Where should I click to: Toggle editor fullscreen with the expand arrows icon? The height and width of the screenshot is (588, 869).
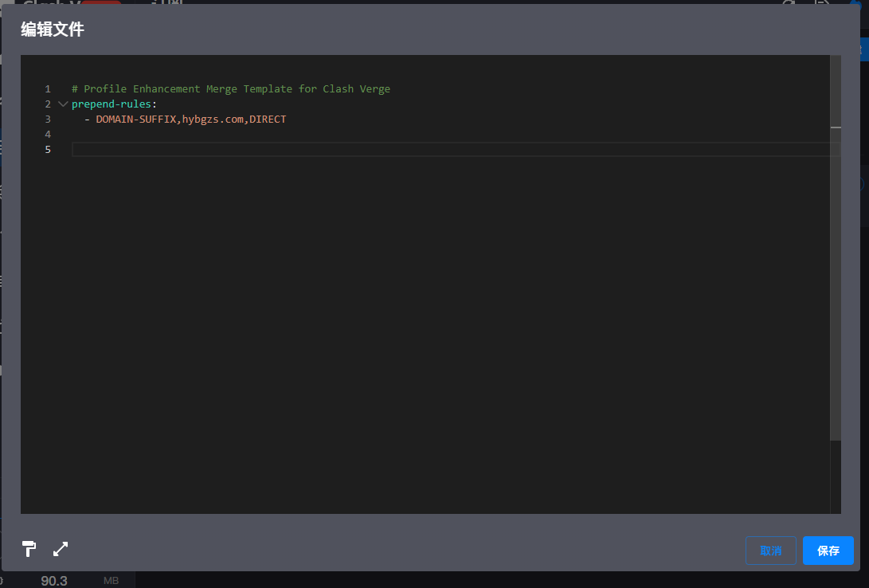(61, 549)
